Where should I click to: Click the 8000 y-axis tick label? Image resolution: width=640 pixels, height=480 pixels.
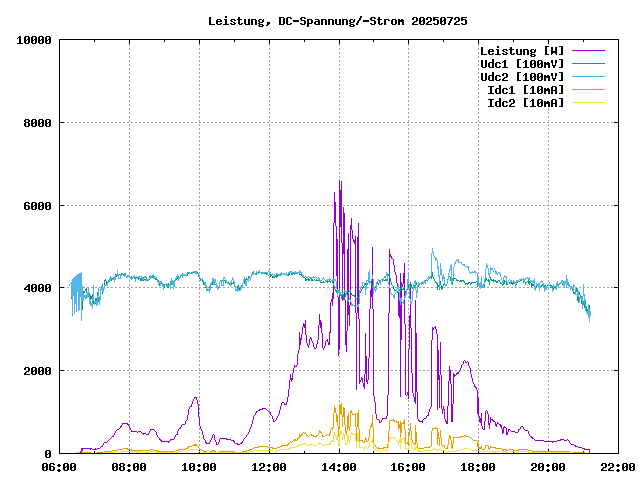[x=37, y=123]
